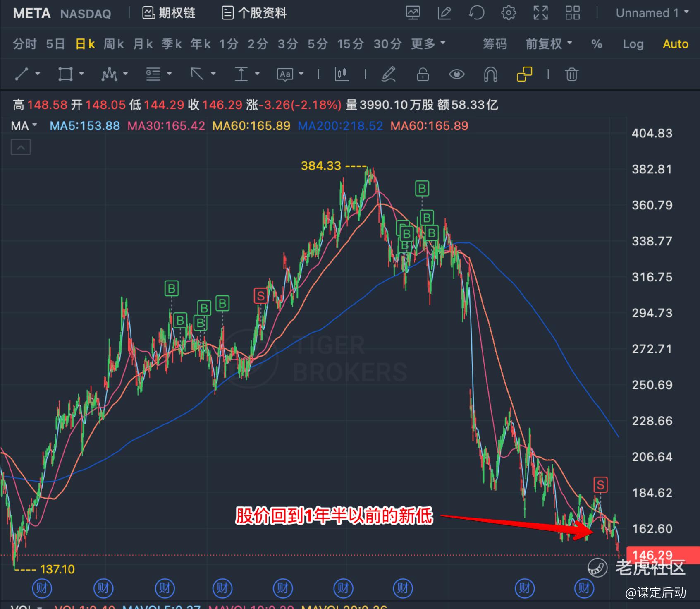700x609 pixels.
Task: Expand the arrow tool dropdown arrow
Action: 213,74
